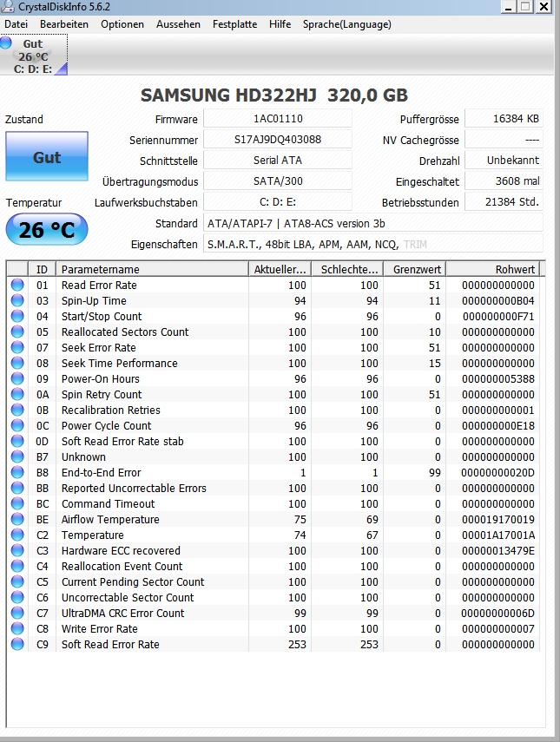
Task: Select raw value 00000000020D of End-to-End Error
Action: [x=498, y=473]
